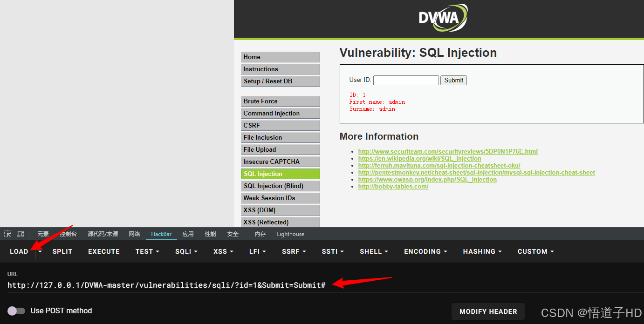Open the SQLI dropdown menu
The width and height of the screenshot is (644, 324).
186,251
